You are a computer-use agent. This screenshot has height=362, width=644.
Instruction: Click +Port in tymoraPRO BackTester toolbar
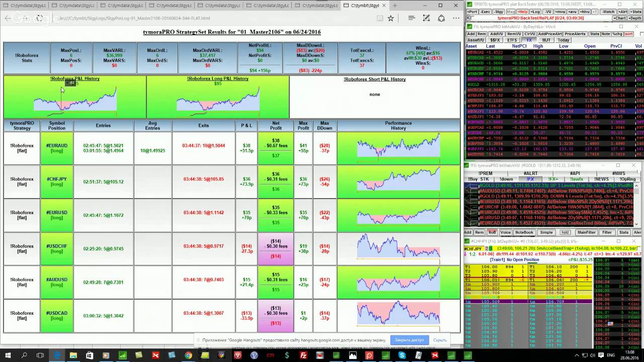tap(472, 12)
